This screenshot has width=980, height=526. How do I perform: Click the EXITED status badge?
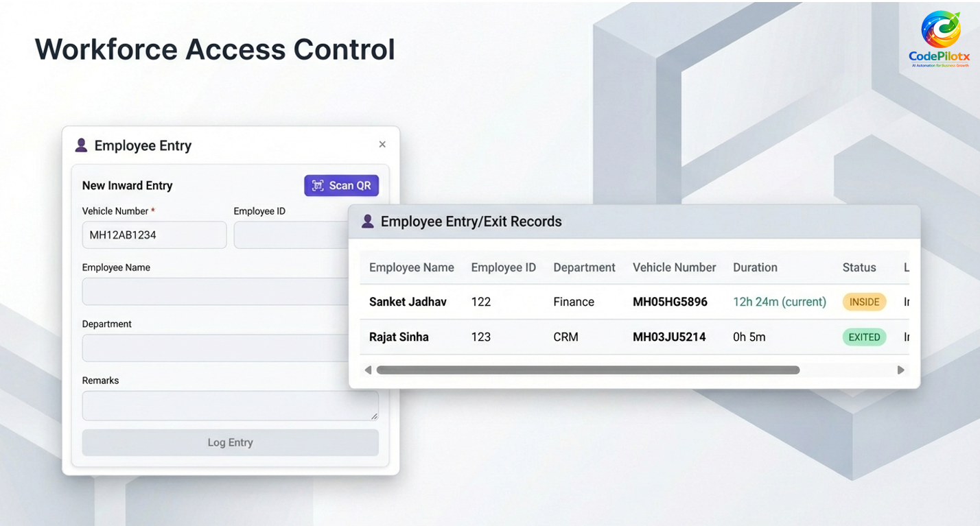coord(864,337)
